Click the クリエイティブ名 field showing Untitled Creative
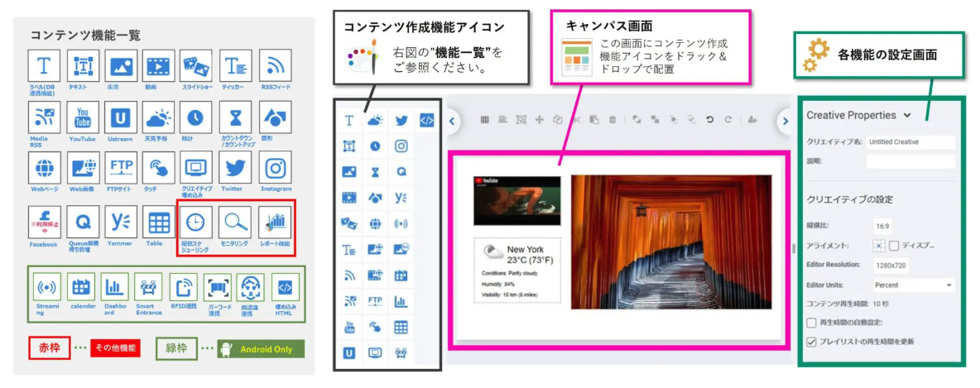 click(910, 142)
